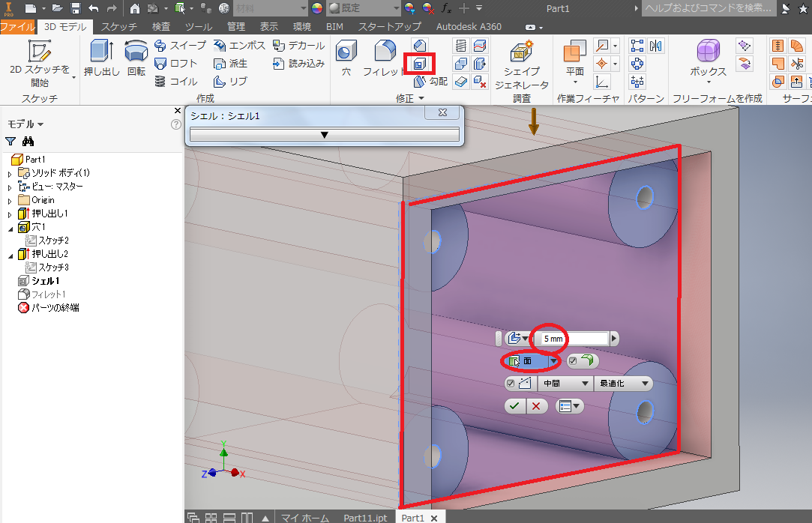Open the モデル browser dropdown
The height and width of the screenshot is (523, 812).
click(25, 124)
